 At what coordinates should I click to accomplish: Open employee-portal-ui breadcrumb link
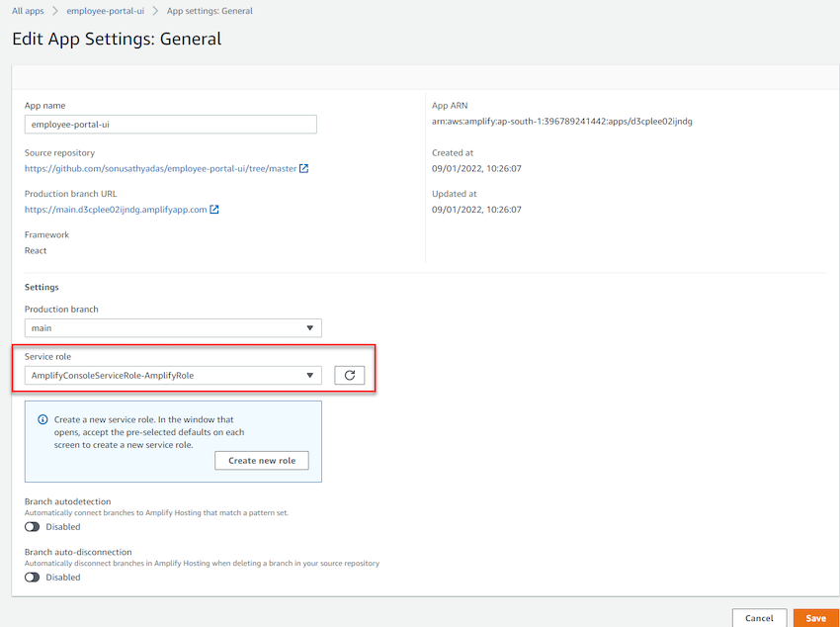point(105,11)
